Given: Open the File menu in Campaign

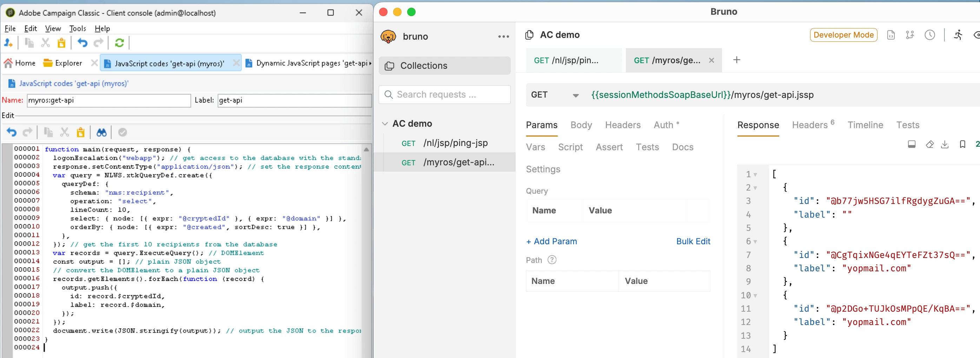Looking at the screenshot, I should click(x=10, y=28).
